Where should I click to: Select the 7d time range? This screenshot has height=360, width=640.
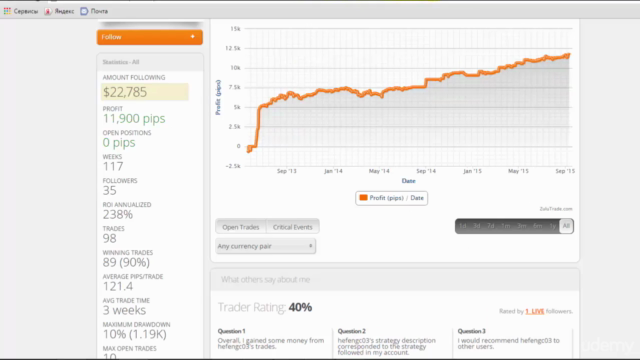coord(491,226)
